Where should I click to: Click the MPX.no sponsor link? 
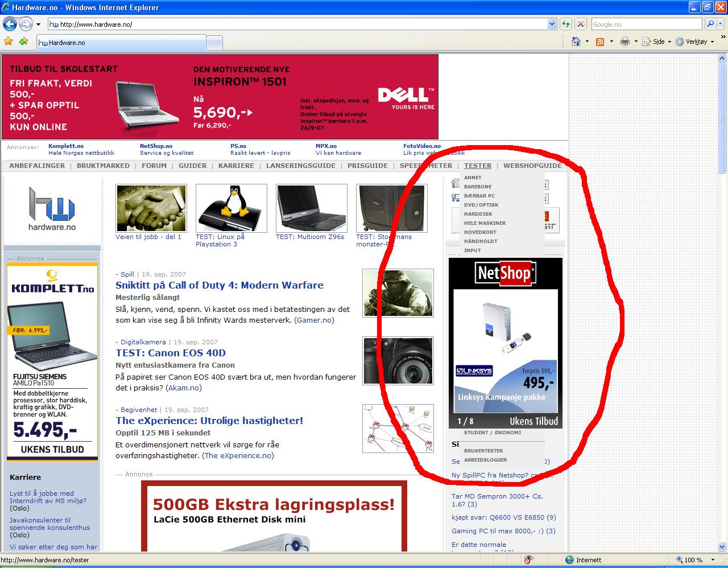click(x=326, y=146)
